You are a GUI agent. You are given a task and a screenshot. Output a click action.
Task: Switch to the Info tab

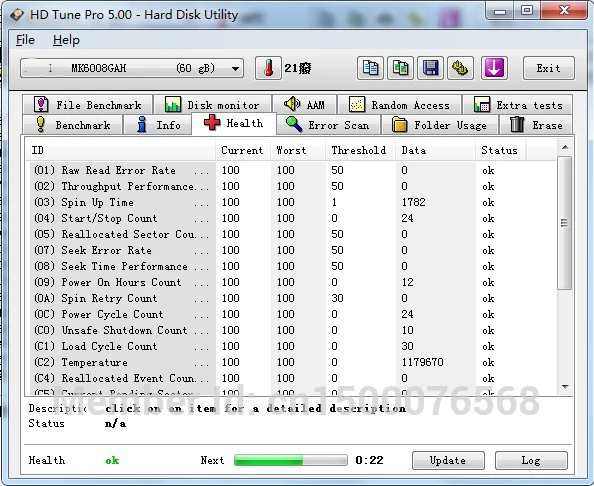coord(158,125)
